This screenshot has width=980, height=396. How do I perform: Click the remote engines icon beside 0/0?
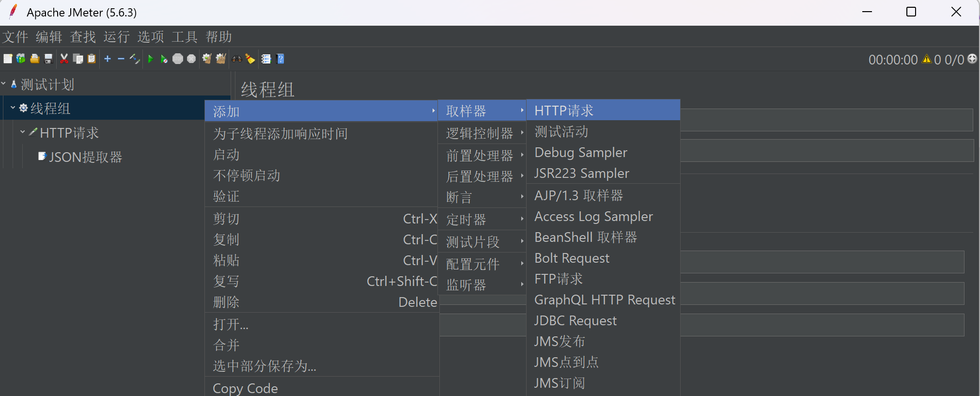[x=972, y=59]
